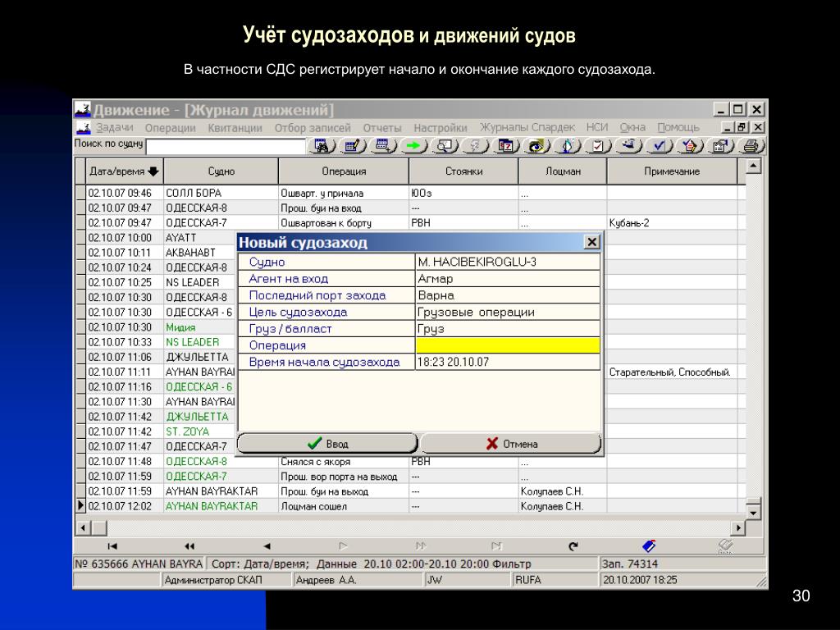Screen dimensions: 840x630
Task: Click the green arrow toolbar icon
Action: coord(413,146)
